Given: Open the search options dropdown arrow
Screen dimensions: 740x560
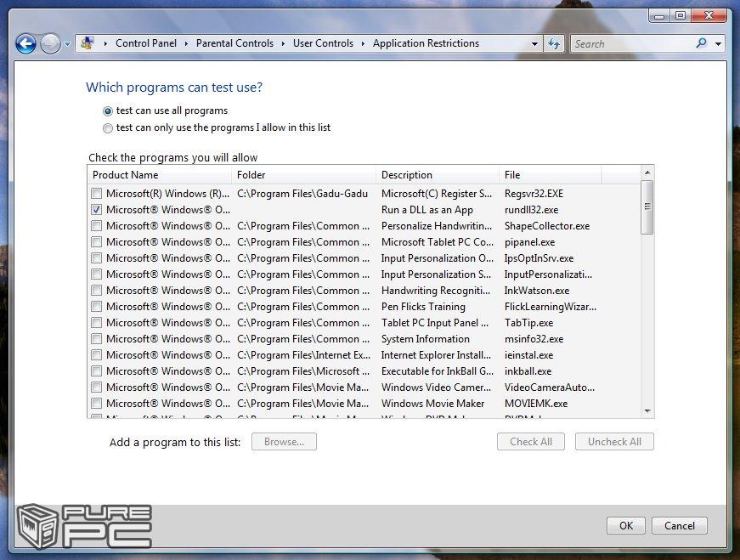Looking at the screenshot, I should 718,44.
